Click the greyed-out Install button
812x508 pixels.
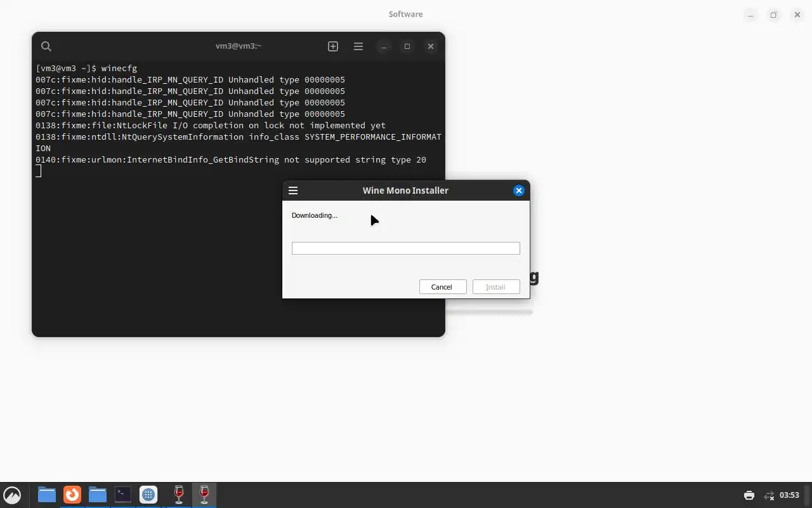495,287
